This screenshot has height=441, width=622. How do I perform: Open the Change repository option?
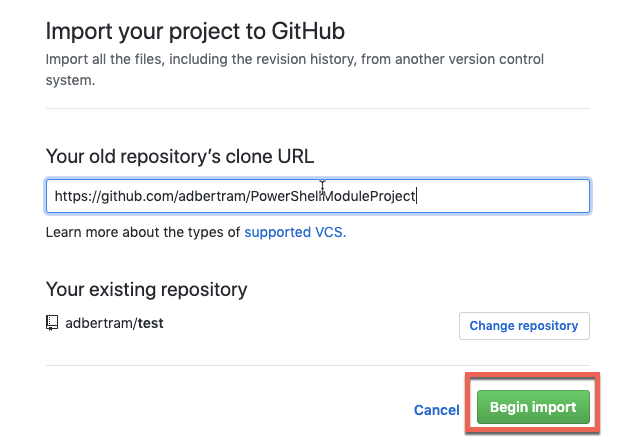pyautogui.click(x=524, y=326)
